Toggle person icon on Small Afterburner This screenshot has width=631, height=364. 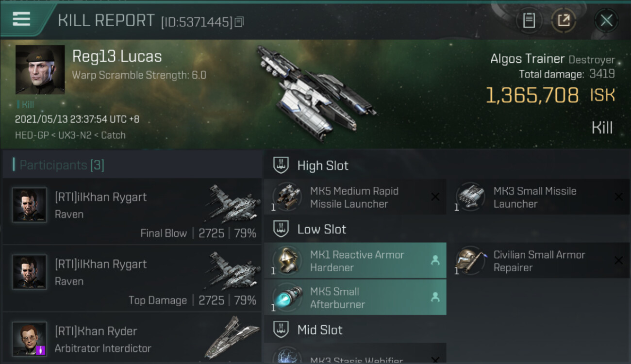[435, 298]
